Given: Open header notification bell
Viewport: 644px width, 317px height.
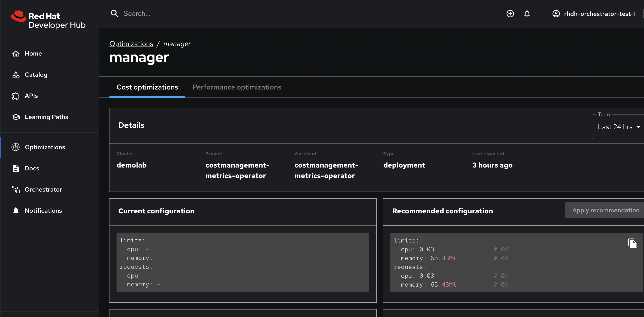Looking at the screenshot, I should click(527, 14).
